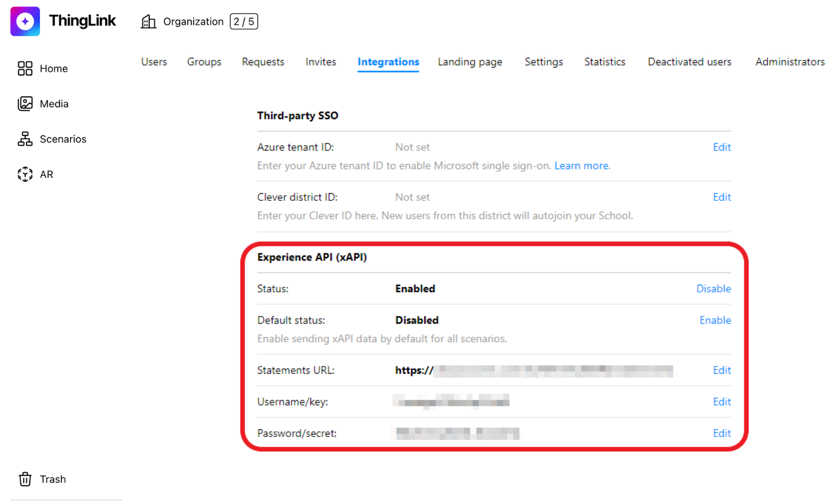This screenshot has height=504, width=836.
Task: Open the AR icon in sidebar
Action: point(25,174)
